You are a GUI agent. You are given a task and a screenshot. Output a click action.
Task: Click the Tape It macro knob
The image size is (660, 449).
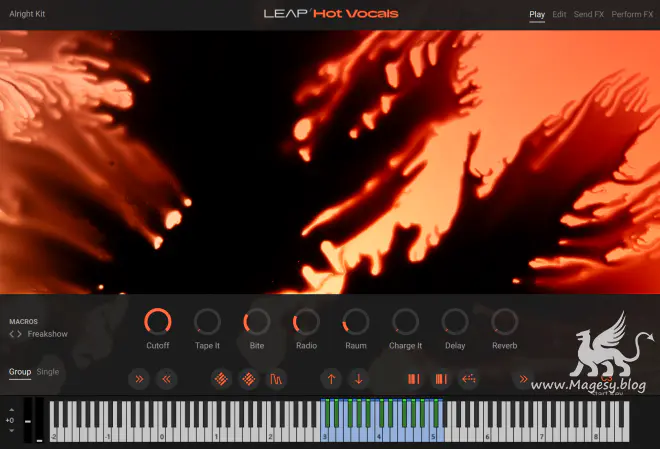207,322
